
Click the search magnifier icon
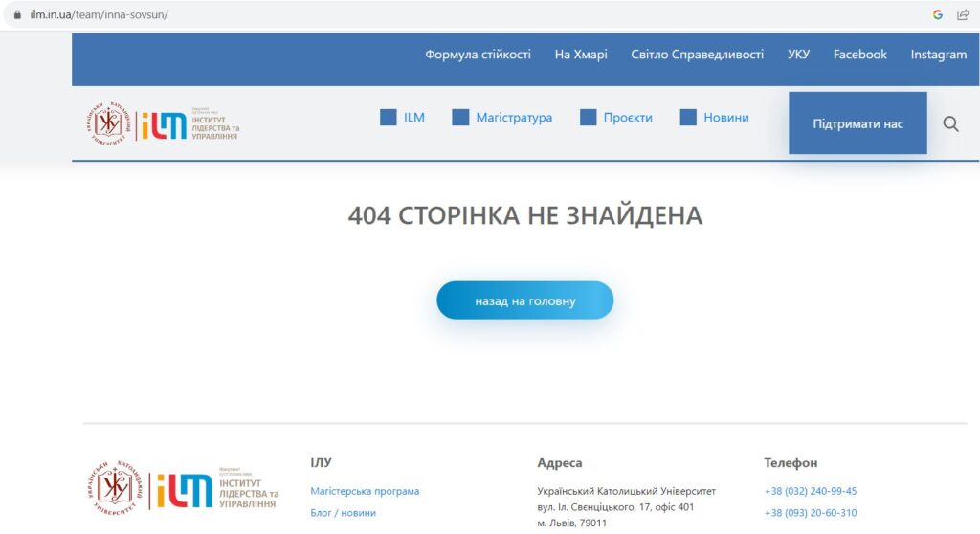pos(950,123)
